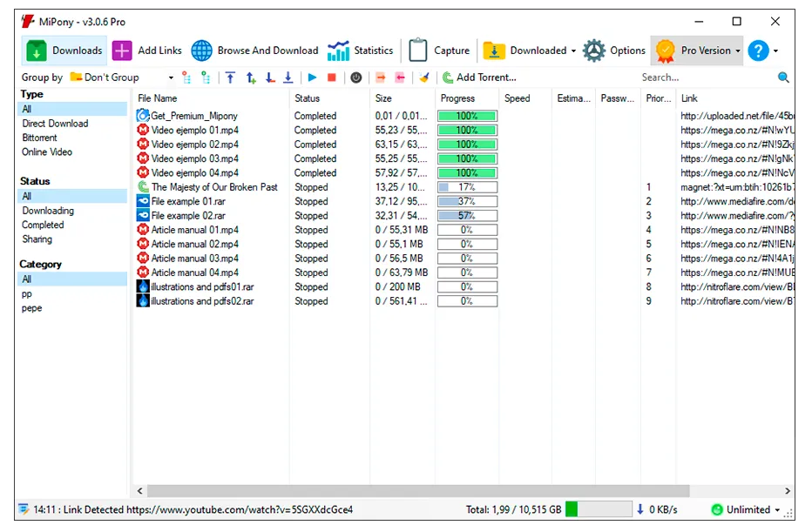Open the Downloaded folder icon
Viewport: 812px width, 532px height.
point(494,51)
